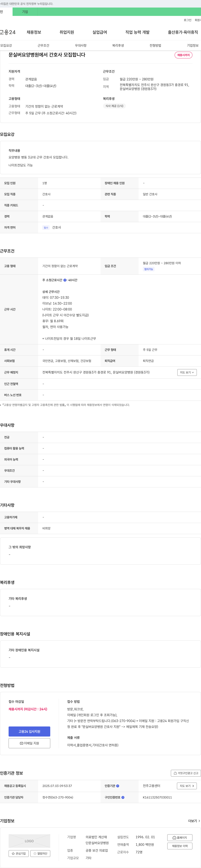Select the company name 의료법인 계산재단문실버요양병원
This screenshot has width=201, height=868.
click(97, 840)
